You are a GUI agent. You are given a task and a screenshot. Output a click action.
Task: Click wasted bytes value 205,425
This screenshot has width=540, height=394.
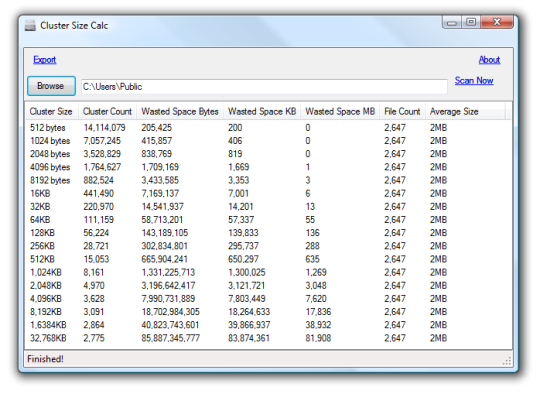coord(156,128)
